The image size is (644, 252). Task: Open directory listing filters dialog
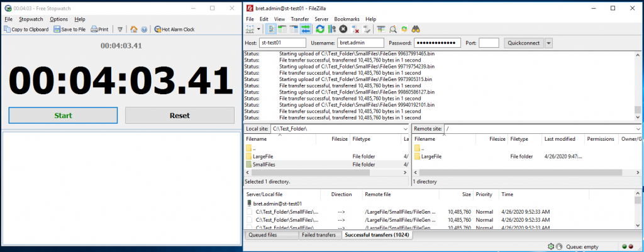(381, 29)
